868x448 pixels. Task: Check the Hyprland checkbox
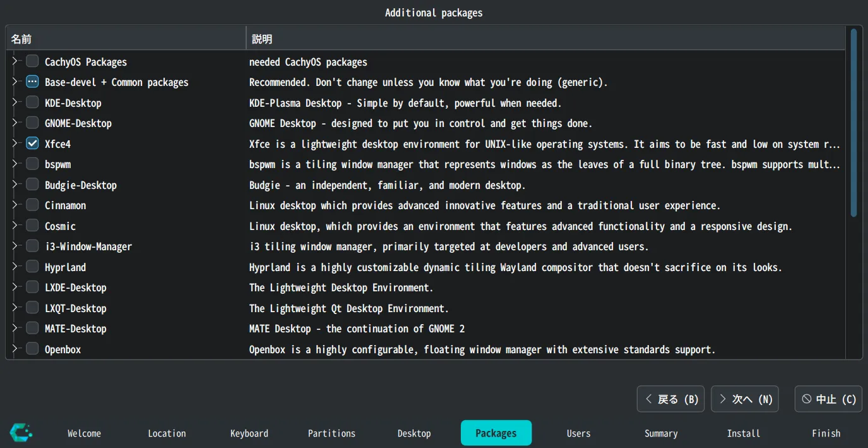click(32, 267)
